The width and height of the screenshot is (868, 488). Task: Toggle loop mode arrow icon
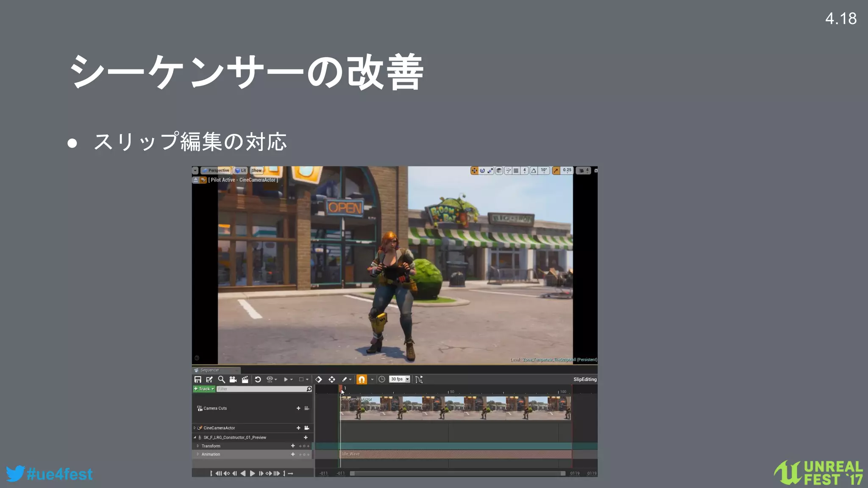coord(290,474)
